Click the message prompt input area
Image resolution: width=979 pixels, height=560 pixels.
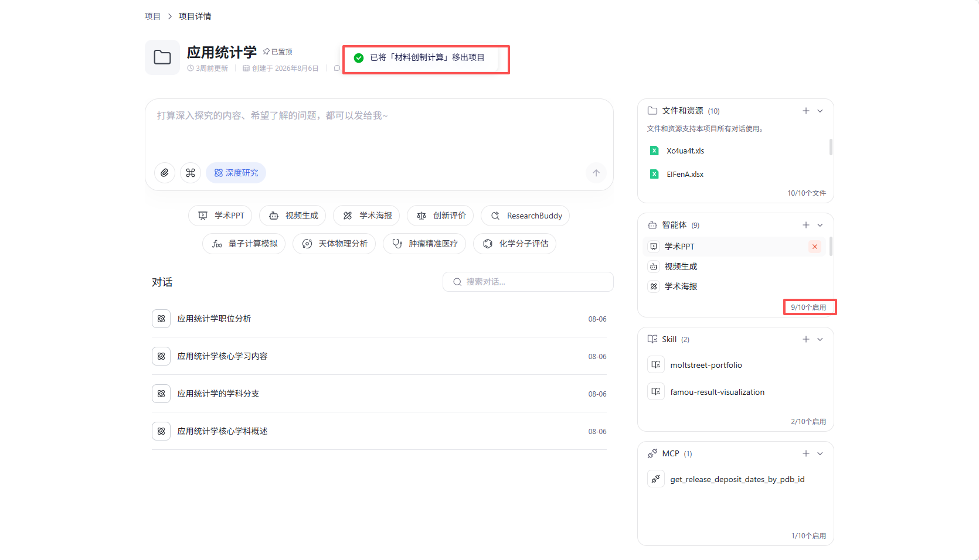click(379, 129)
